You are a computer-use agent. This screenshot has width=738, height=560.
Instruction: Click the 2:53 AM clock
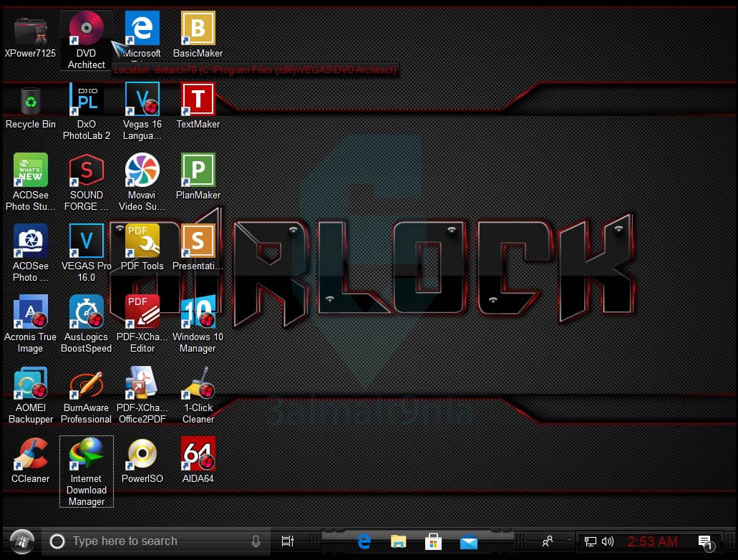click(x=652, y=541)
